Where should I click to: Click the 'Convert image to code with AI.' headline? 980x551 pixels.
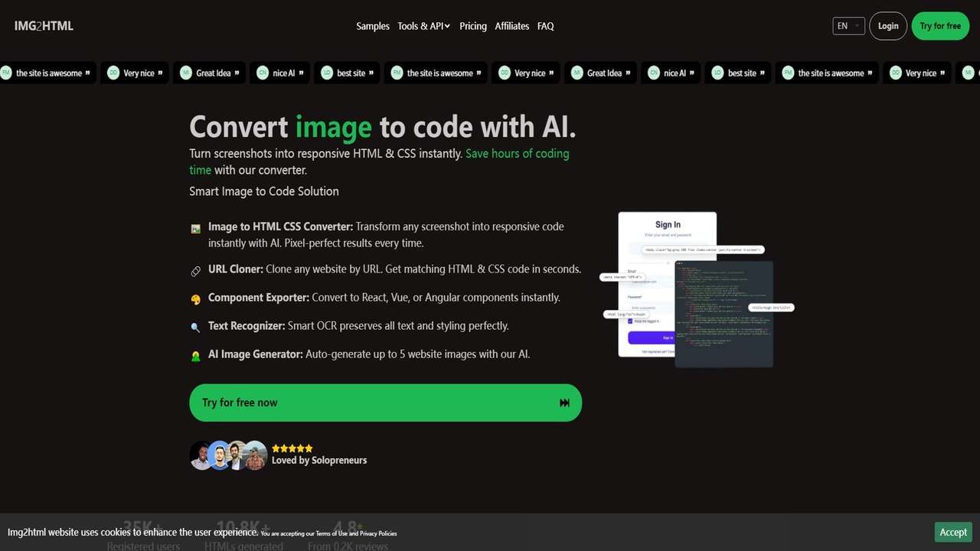(x=383, y=126)
